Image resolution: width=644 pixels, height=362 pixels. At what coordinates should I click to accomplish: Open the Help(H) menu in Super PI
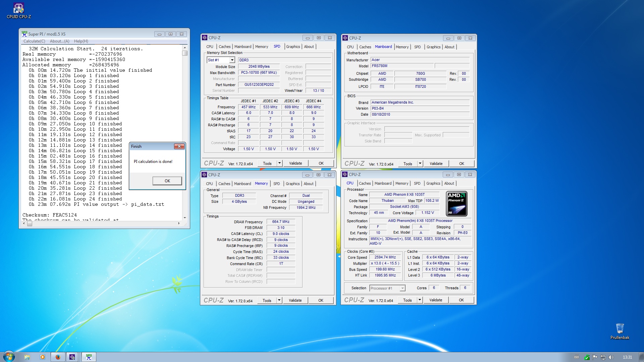81,41
